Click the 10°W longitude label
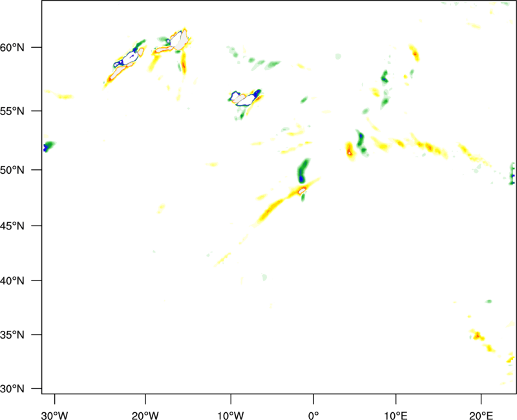This screenshot has height=420, width=517. point(231,415)
